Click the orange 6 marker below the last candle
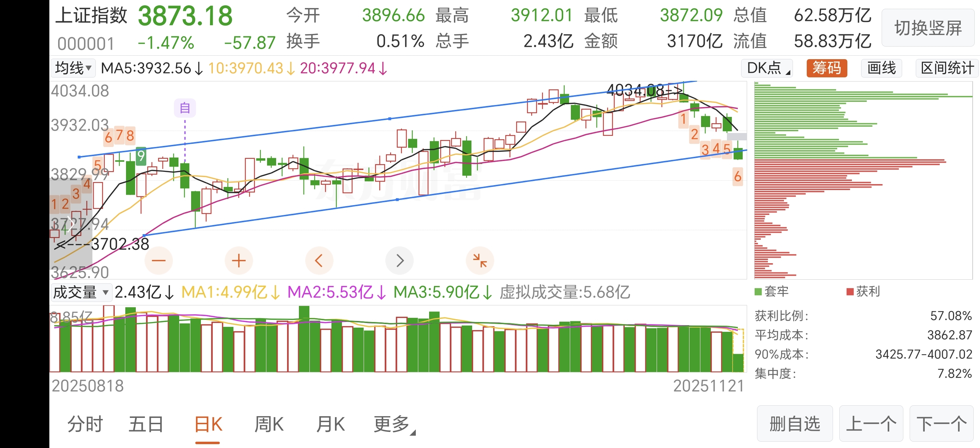The width and height of the screenshot is (980, 448). click(738, 176)
